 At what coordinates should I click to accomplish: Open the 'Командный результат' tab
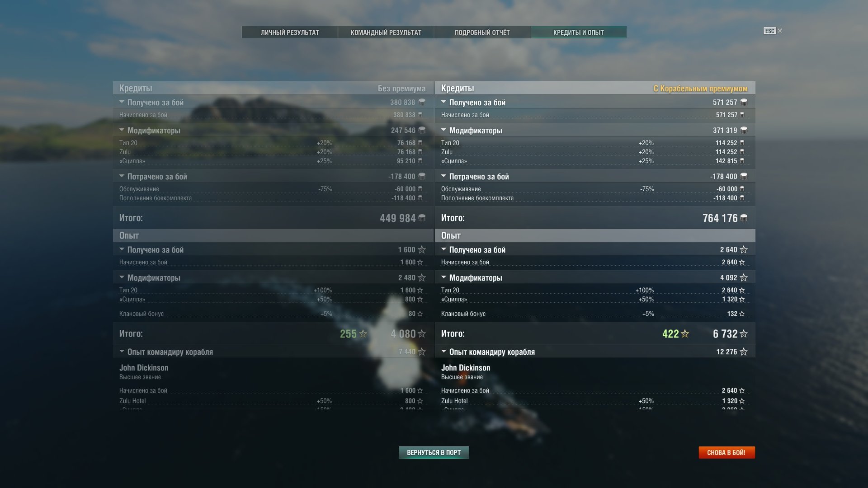pyautogui.click(x=386, y=33)
